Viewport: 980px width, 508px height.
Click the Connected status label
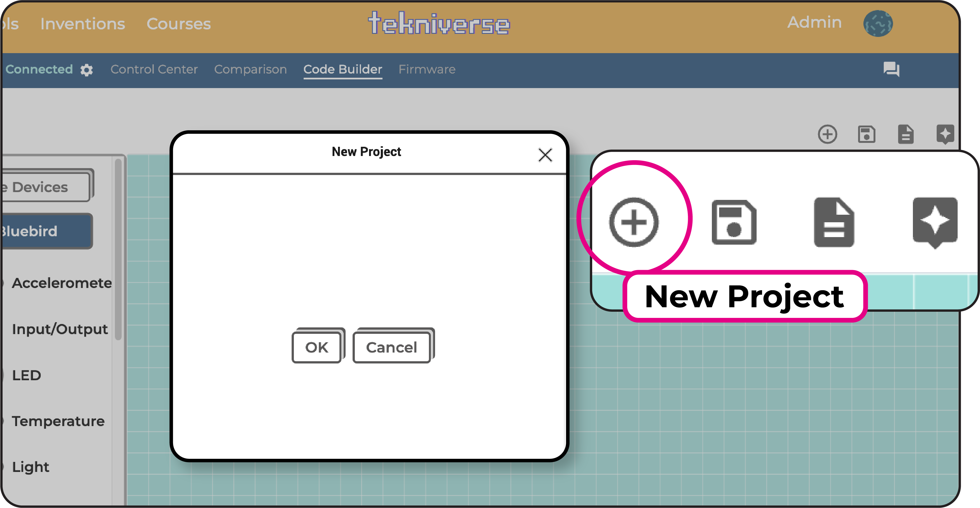click(x=39, y=69)
